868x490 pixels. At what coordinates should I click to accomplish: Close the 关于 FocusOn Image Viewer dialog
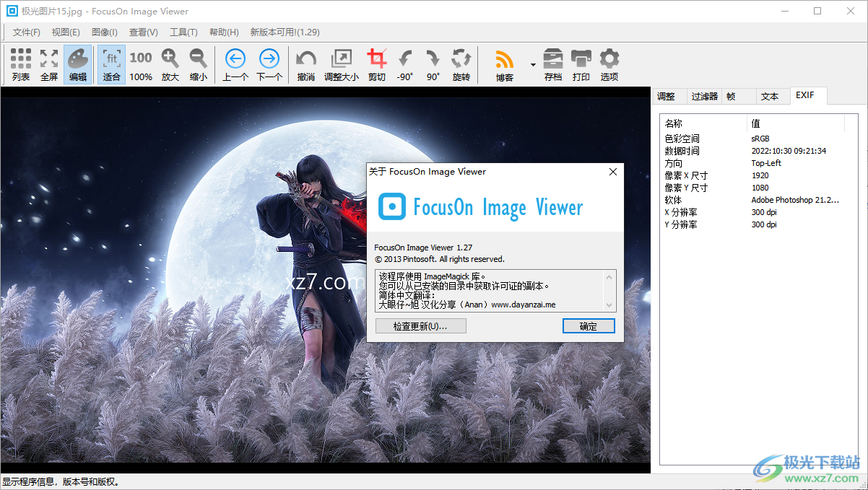613,172
